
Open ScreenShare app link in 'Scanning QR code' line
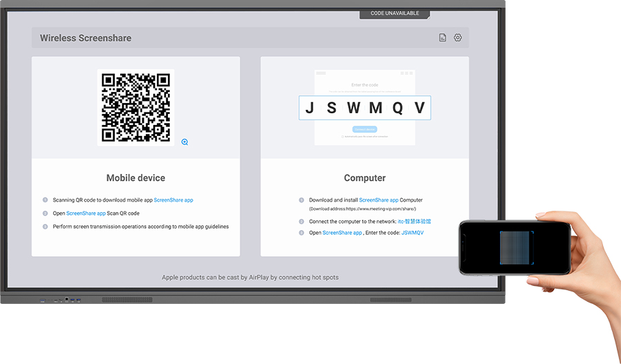pos(173,200)
